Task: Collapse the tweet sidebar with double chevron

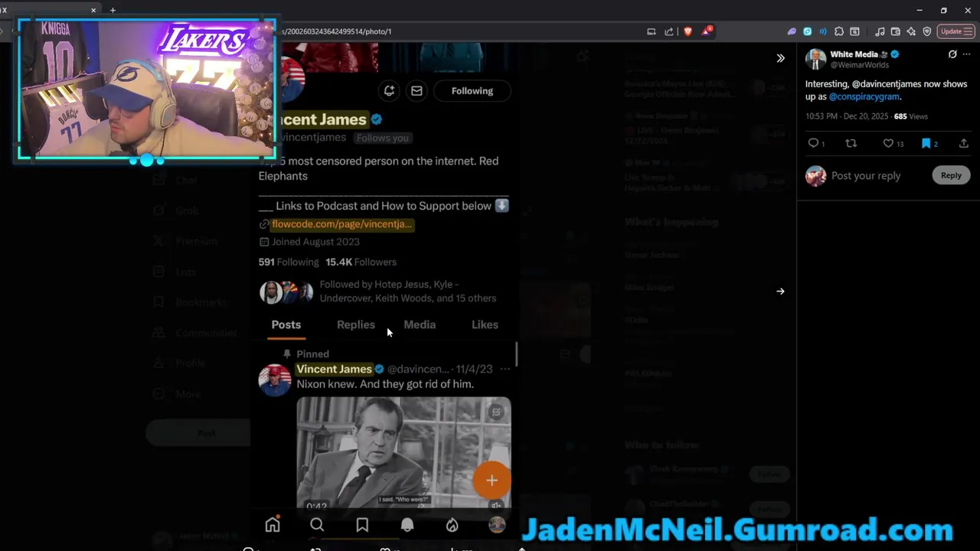Action: pos(780,58)
